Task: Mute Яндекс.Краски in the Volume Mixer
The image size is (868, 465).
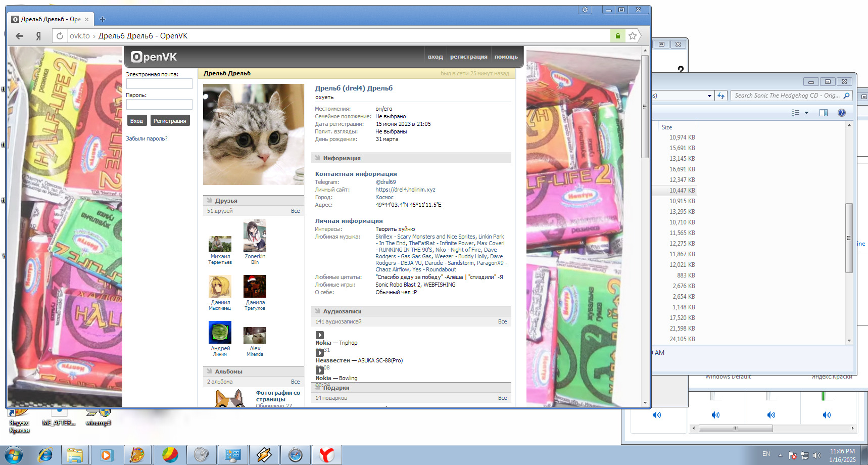Action: point(827,415)
